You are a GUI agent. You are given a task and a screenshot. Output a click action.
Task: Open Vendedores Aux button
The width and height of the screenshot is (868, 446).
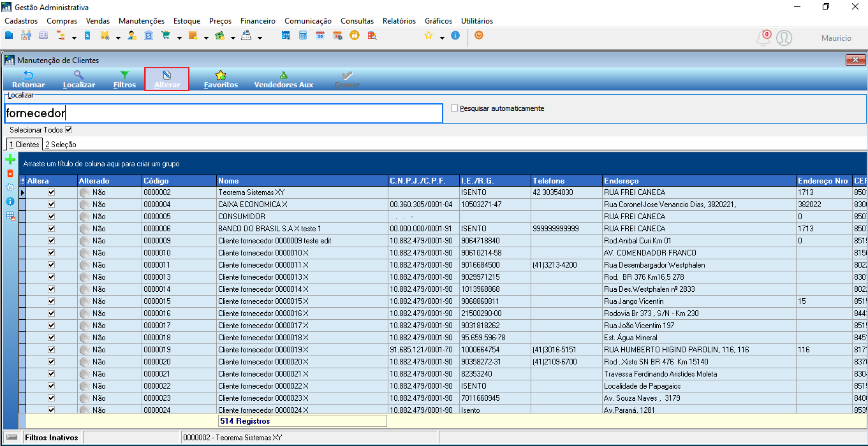(x=284, y=80)
